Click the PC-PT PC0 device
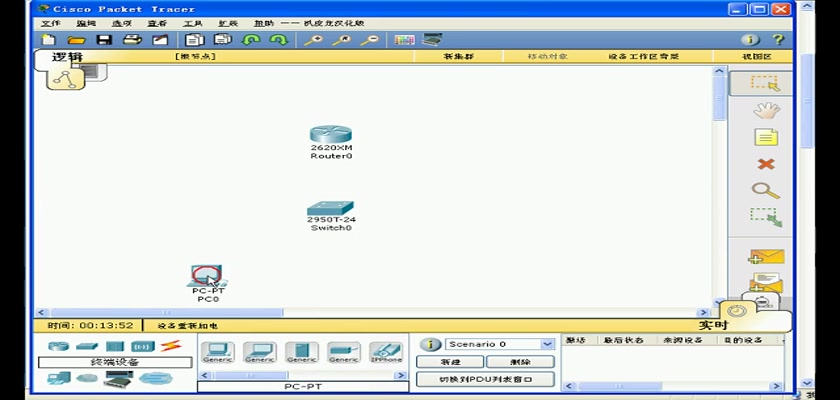This screenshot has height=400, width=840. click(207, 275)
